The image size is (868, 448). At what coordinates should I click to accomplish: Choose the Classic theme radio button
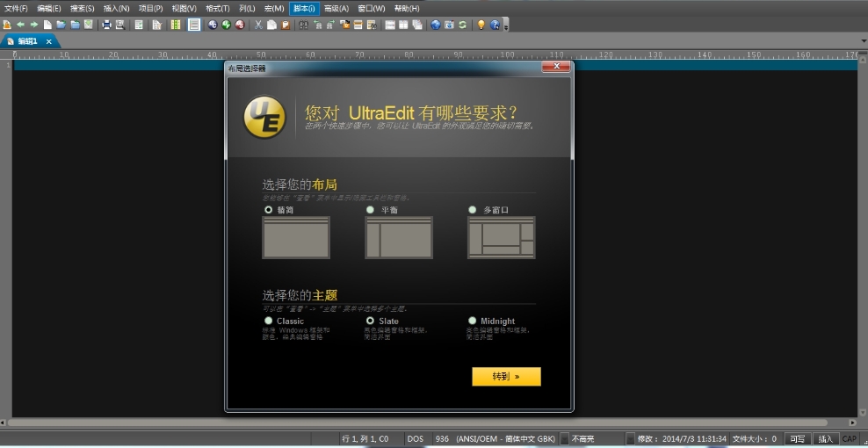click(x=269, y=321)
